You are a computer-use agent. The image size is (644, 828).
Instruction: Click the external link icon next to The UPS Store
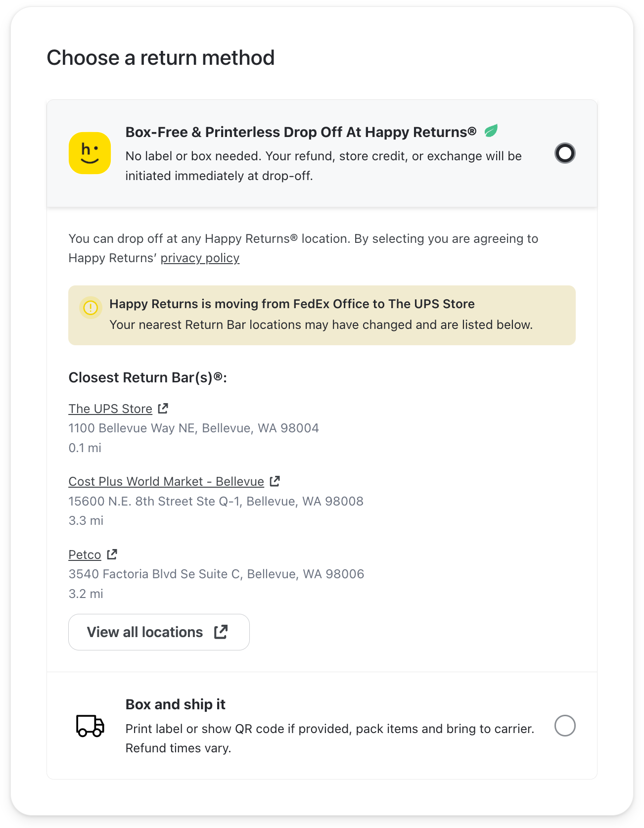pyautogui.click(x=162, y=408)
